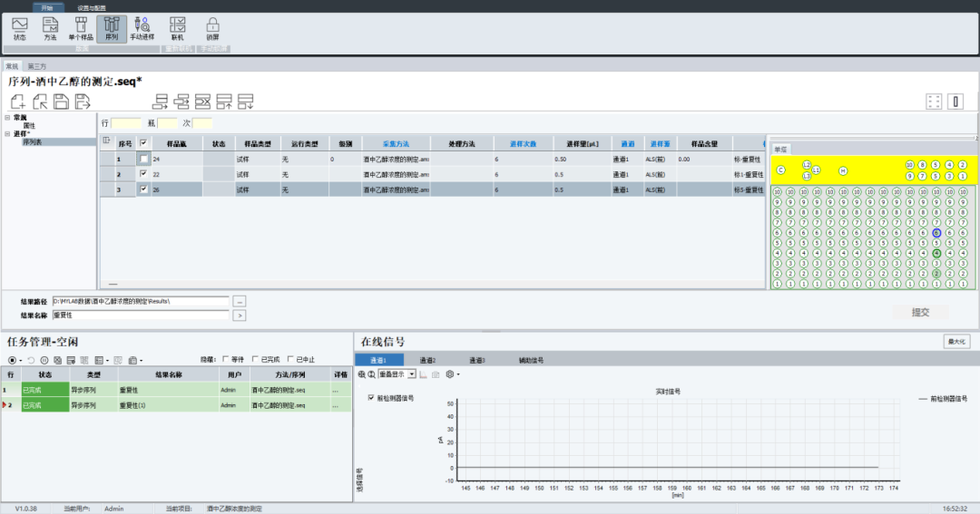Collapse the 常规 tree node

coord(7,118)
